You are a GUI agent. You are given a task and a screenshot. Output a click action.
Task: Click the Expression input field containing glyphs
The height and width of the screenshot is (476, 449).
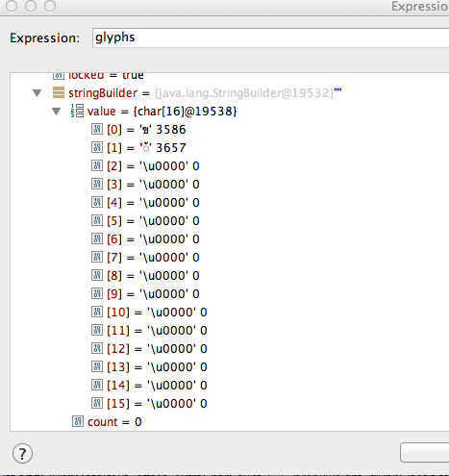[x=270, y=38]
